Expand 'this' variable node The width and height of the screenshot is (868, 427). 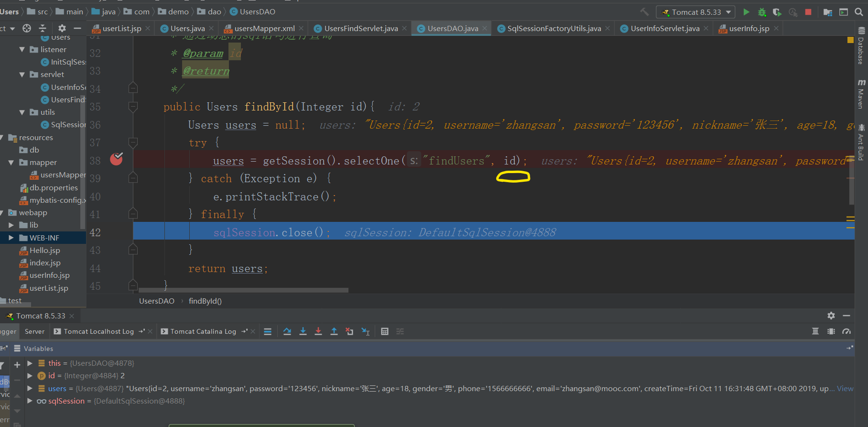tap(30, 363)
